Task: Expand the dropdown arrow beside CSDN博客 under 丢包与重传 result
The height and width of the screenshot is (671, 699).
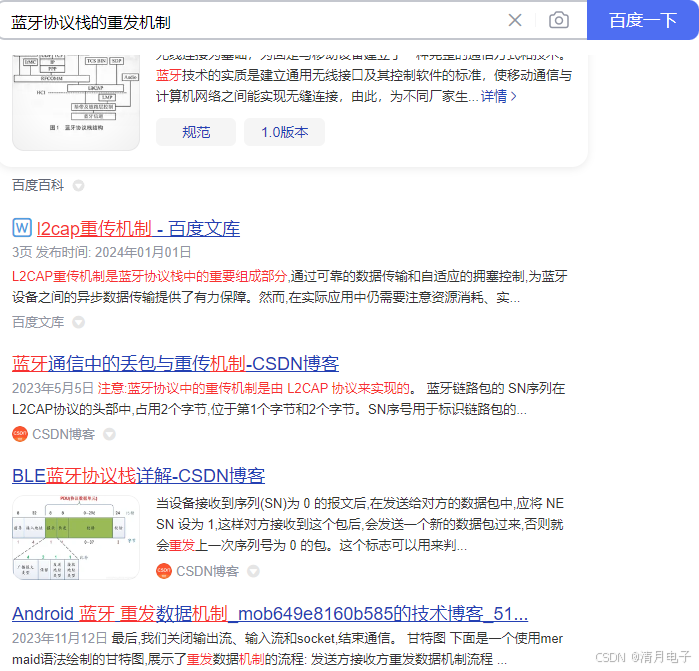Action: coord(110,434)
